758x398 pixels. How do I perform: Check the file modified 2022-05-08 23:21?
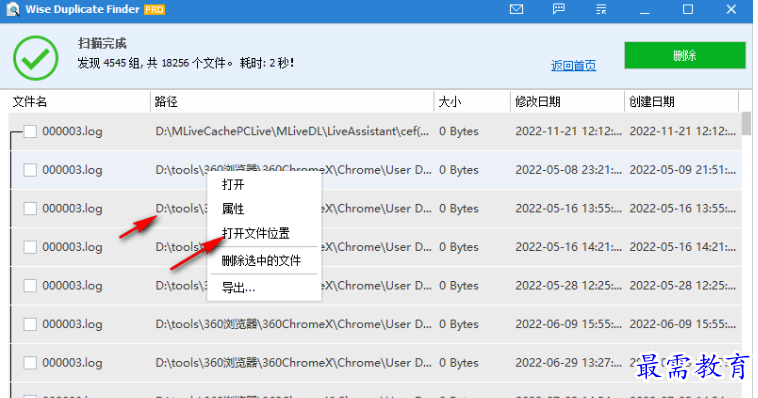pyautogui.click(x=30, y=170)
